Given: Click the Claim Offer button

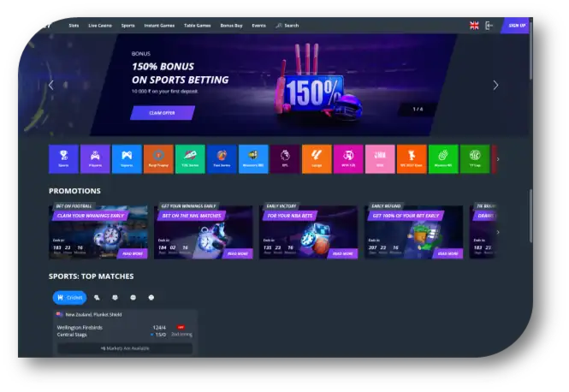Looking at the screenshot, I should tap(163, 112).
